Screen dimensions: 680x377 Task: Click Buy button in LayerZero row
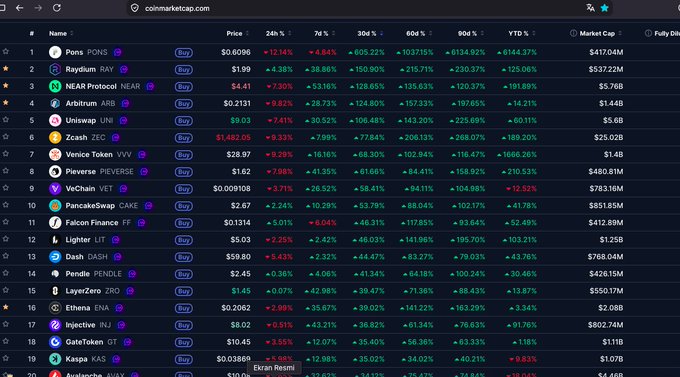coord(184,291)
